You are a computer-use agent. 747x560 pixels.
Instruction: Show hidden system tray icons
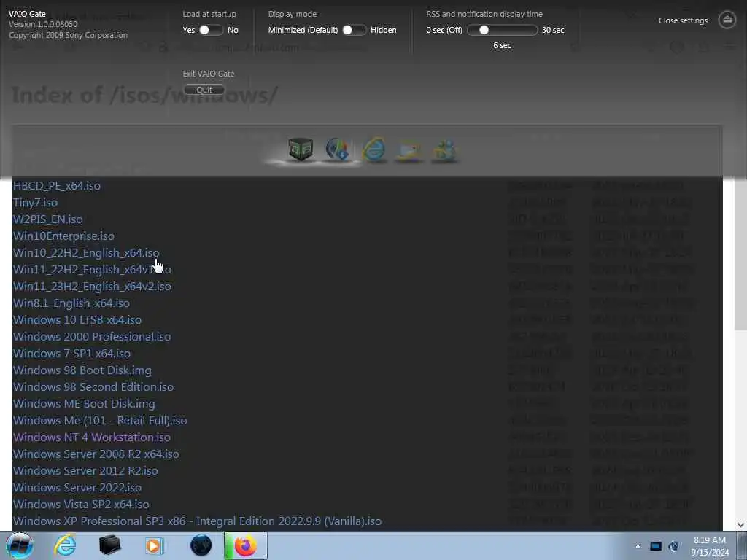pos(638,546)
